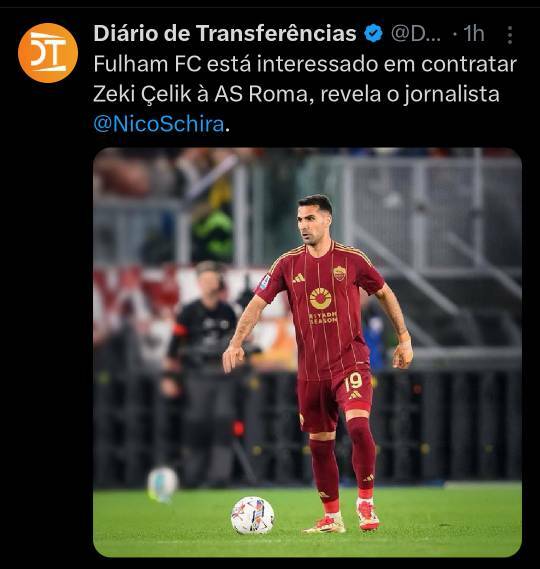Open the three-dot more options menu
Image resolution: width=540 pixels, height=569 pixels.
[x=510, y=35]
